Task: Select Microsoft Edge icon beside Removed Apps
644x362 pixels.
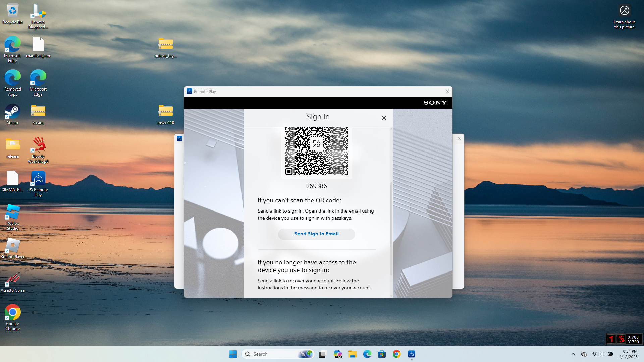Action: pos(38,83)
